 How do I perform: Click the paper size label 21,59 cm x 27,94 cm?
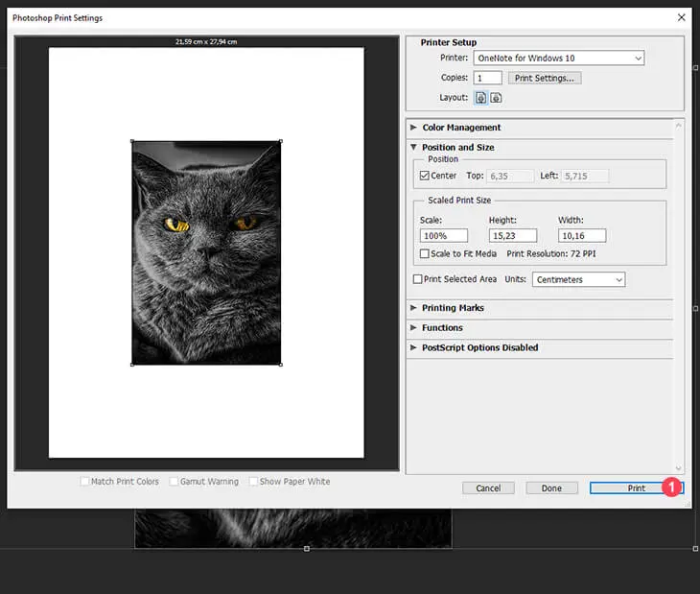206,41
